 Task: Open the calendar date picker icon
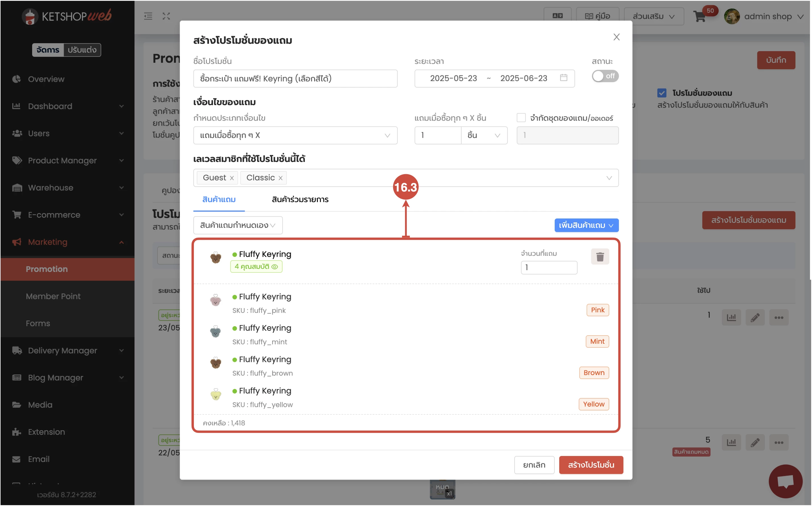564,78
